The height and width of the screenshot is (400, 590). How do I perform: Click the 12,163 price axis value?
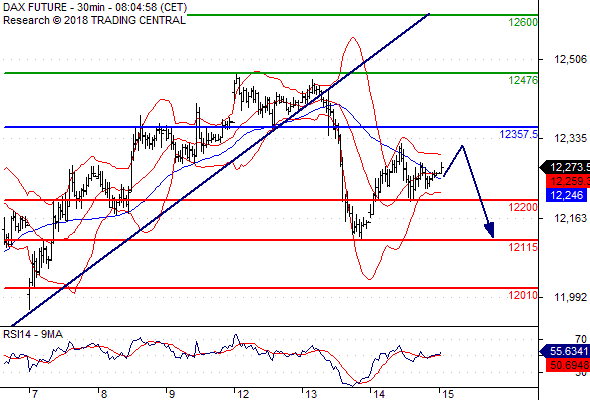[x=570, y=218]
